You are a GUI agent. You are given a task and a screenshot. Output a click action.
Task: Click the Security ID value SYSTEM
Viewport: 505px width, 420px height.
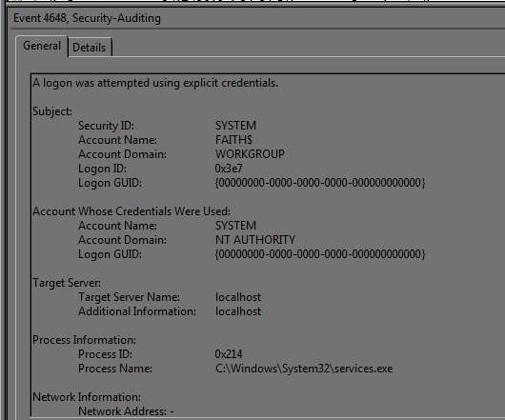(x=235, y=125)
